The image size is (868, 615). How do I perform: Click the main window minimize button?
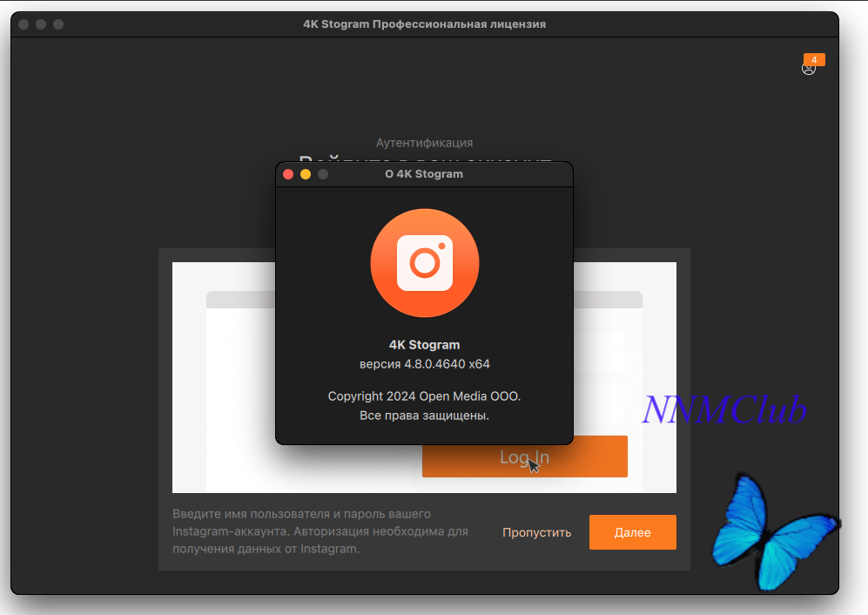[x=41, y=24]
